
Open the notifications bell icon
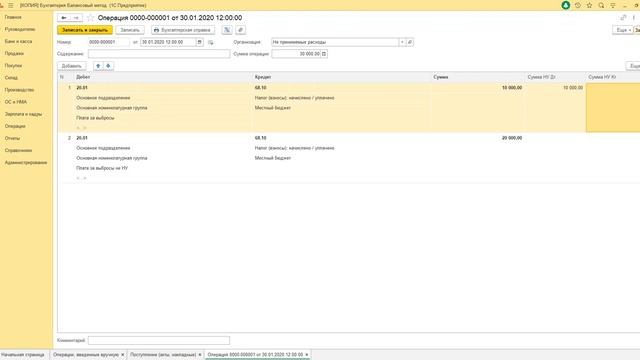point(566,5)
